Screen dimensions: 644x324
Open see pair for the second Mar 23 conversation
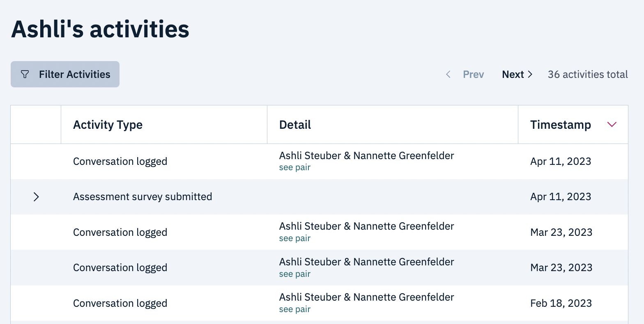[294, 274]
